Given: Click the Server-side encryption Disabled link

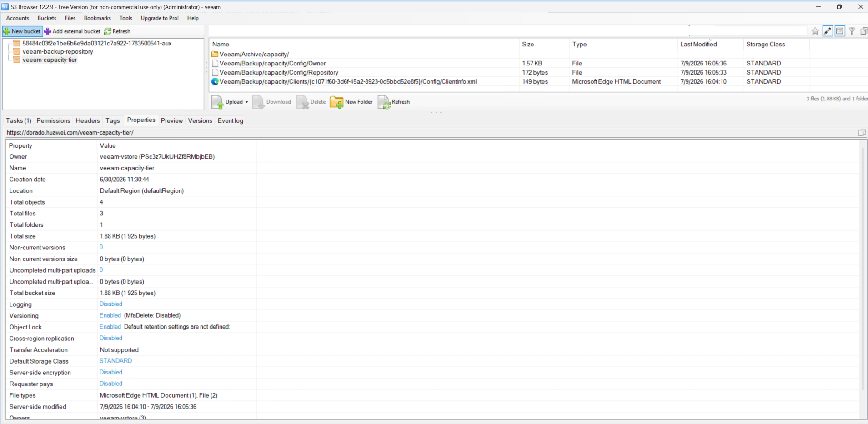Looking at the screenshot, I should (111, 372).
